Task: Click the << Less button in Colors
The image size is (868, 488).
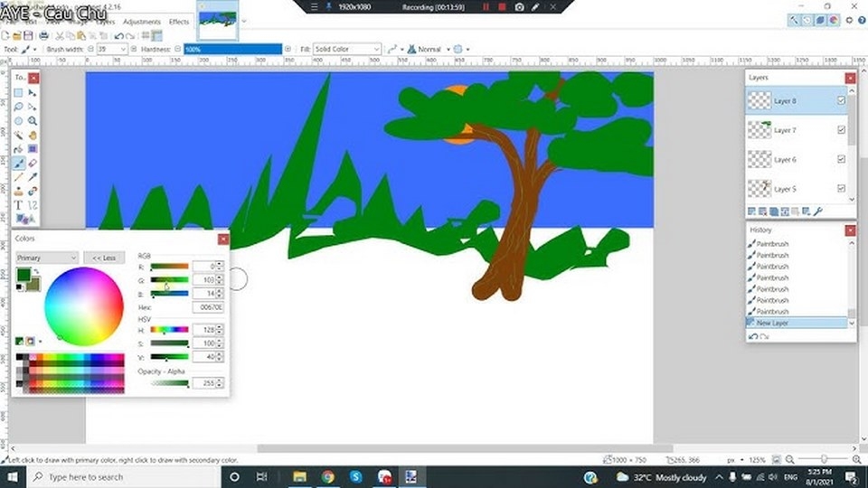Action: pyautogui.click(x=104, y=258)
